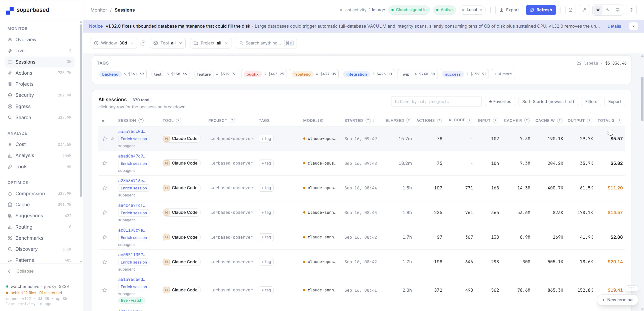Go to Overview in sidebar
This screenshot has width=644, height=311.
[39, 40]
